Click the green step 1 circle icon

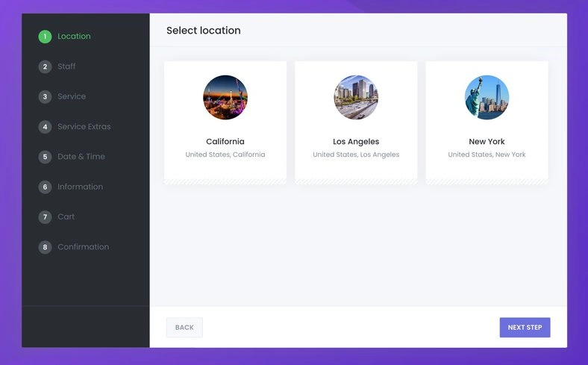(45, 37)
